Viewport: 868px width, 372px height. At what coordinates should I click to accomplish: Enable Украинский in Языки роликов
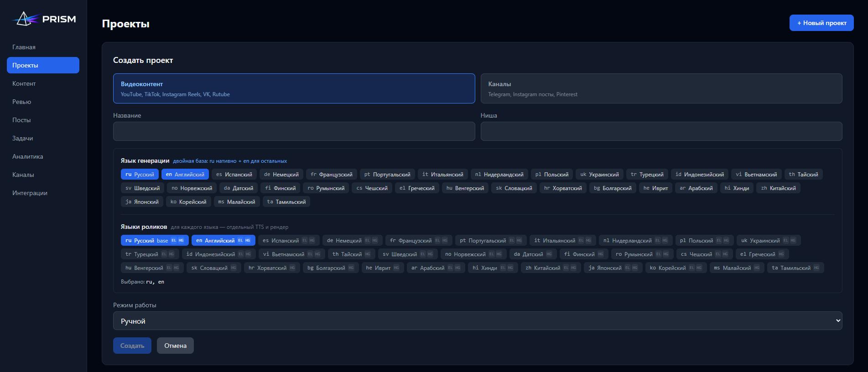[x=769, y=240]
